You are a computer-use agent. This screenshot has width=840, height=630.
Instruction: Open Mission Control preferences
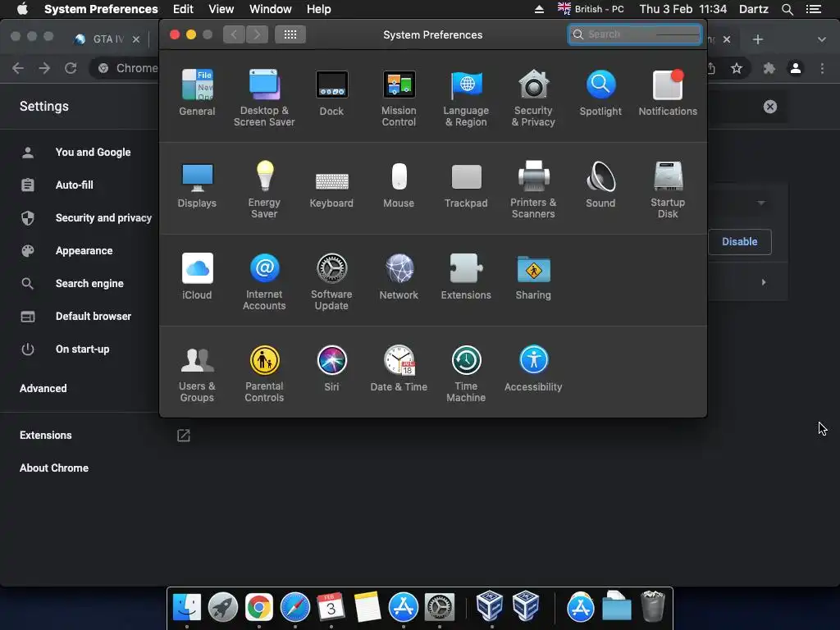(399, 98)
